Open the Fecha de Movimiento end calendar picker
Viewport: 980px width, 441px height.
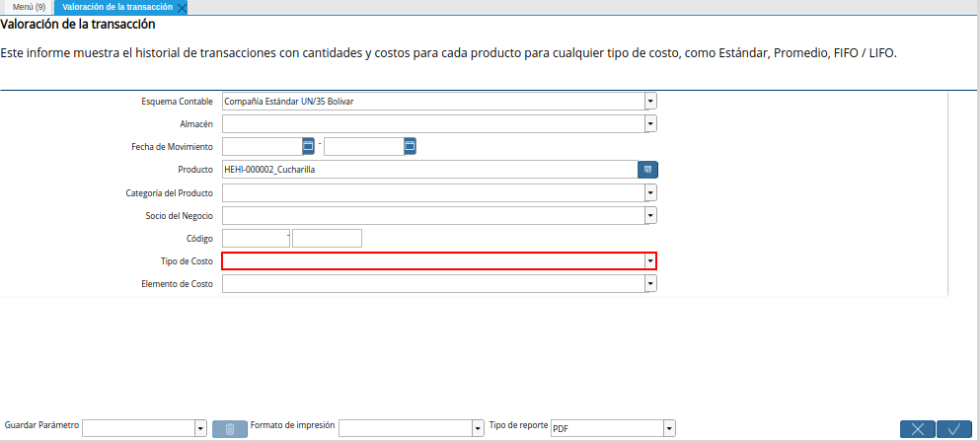pos(410,146)
